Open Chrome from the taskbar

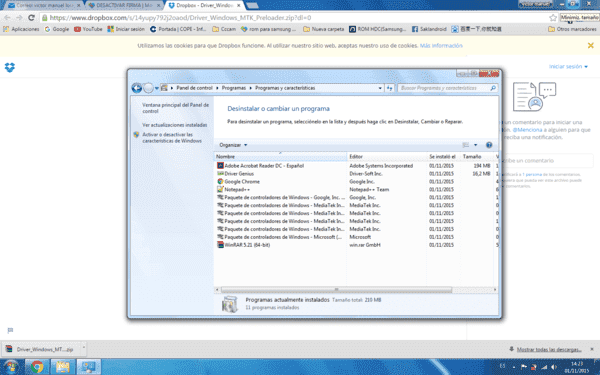click(37, 367)
